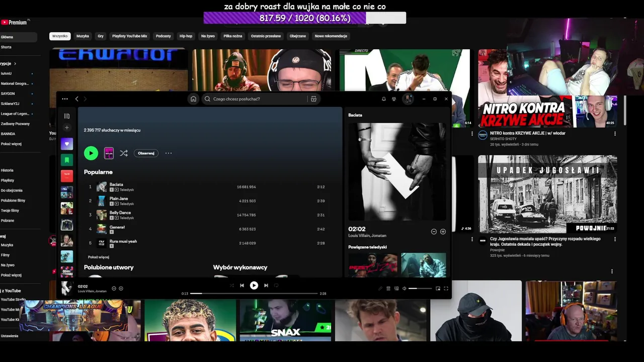
Task: Open the YouTube Premium logo
Action: (14, 22)
